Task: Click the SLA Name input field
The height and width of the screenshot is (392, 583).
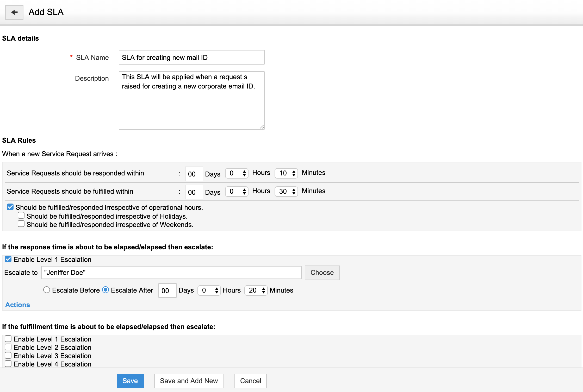Action: pyautogui.click(x=191, y=57)
